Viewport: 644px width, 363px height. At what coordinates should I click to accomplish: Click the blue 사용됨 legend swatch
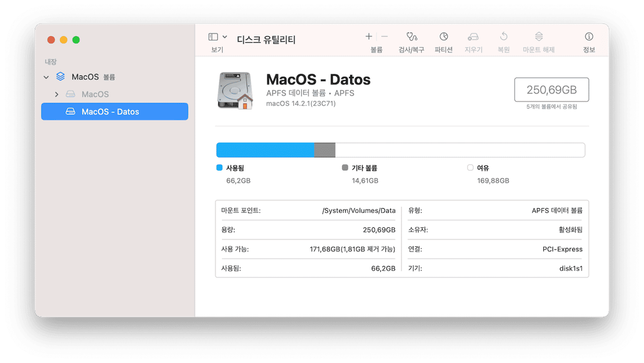click(219, 167)
